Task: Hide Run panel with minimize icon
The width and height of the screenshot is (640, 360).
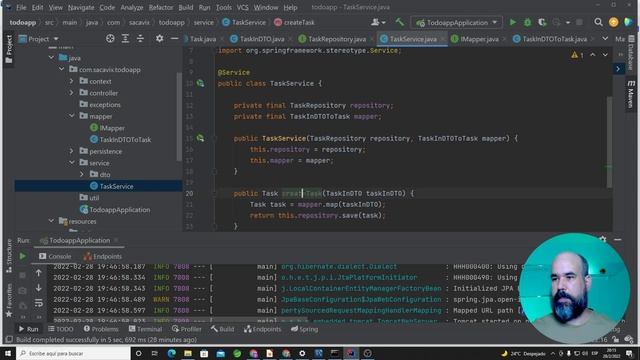Action: click(618, 240)
